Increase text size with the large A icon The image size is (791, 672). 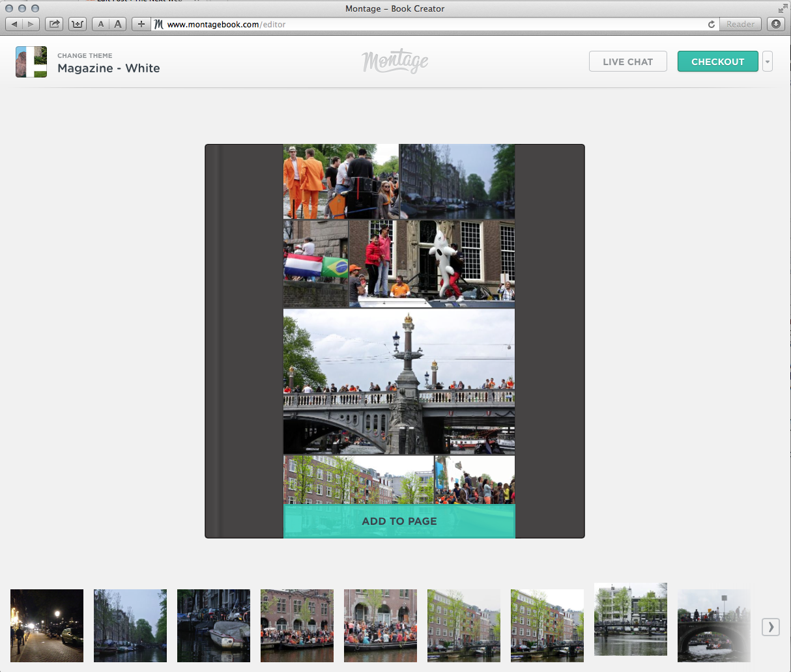[x=118, y=23]
